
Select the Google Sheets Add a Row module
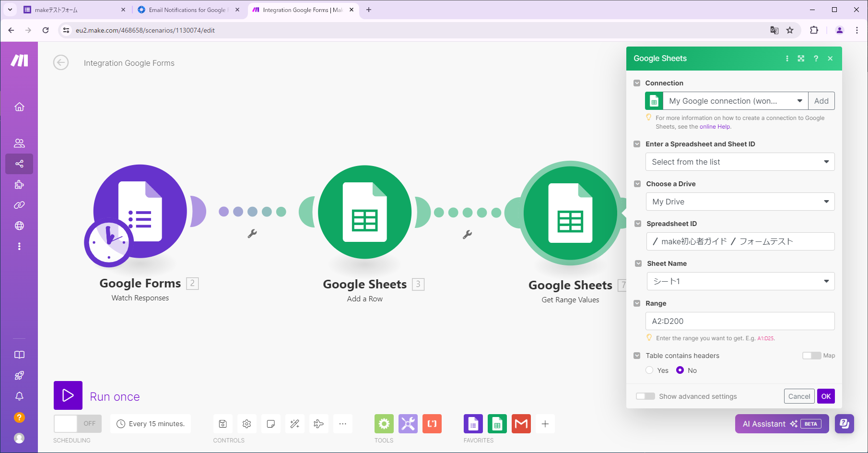(365, 212)
